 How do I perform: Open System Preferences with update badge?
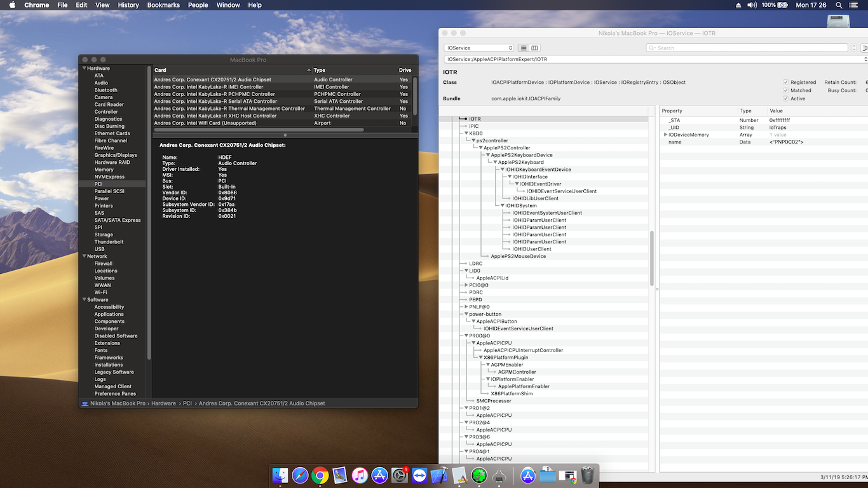pos(400,475)
